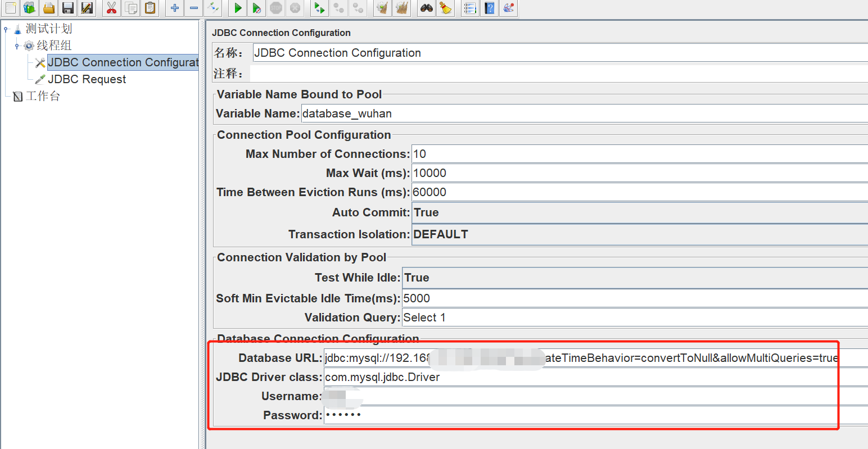Click the Password field
The width and height of the screenshot is (868, 449).
(596, 415)
